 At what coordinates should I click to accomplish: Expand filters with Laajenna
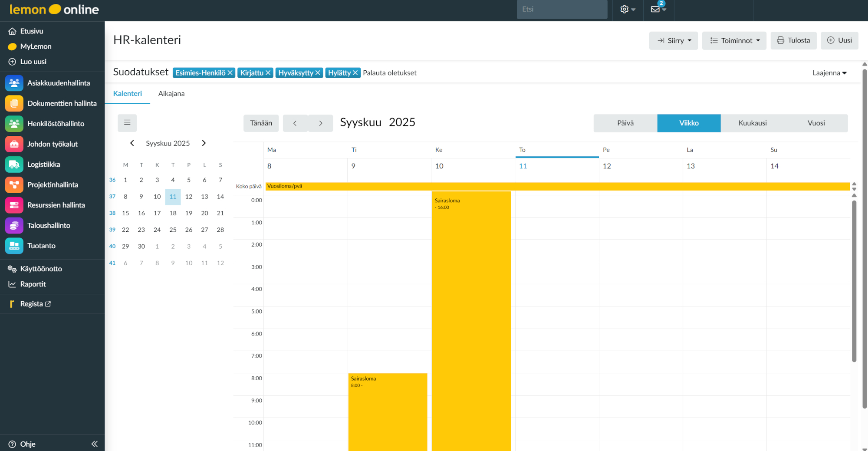point(829,73)
